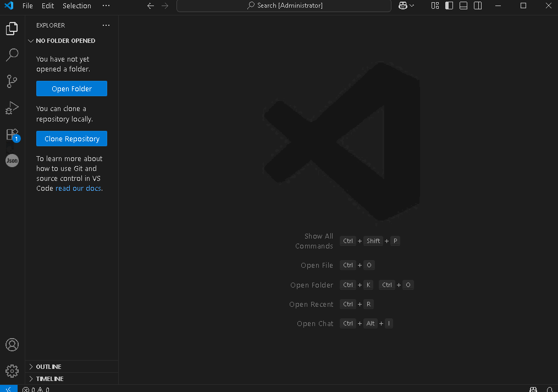Toggle the primary side bar visibility
The image size is (558, 392).
click(449, 5)
